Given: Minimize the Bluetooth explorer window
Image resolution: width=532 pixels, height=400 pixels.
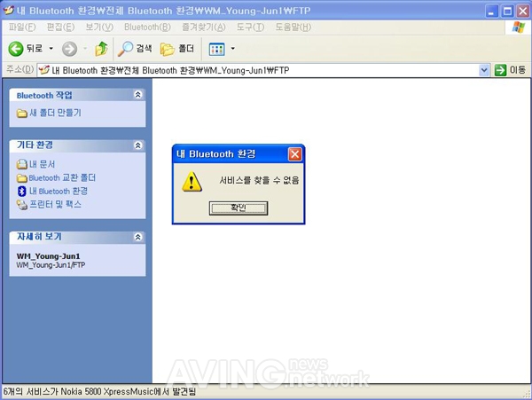Looking at the screenshot, I should pyautogui.click(x=491, y=12).
